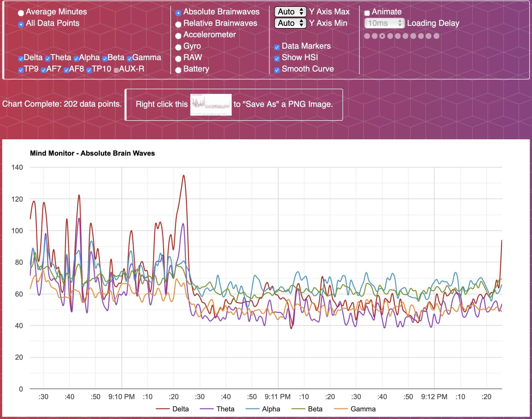Show the Battery chart option
Viewport: 532px width, 419px height.
click(x=178, y=70)
